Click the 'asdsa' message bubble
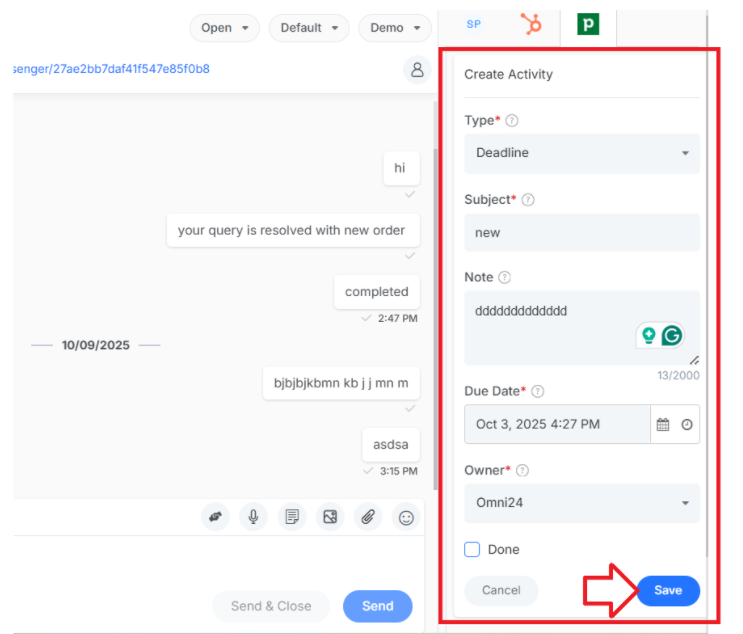The image size is (743, 634). (391, 445)
